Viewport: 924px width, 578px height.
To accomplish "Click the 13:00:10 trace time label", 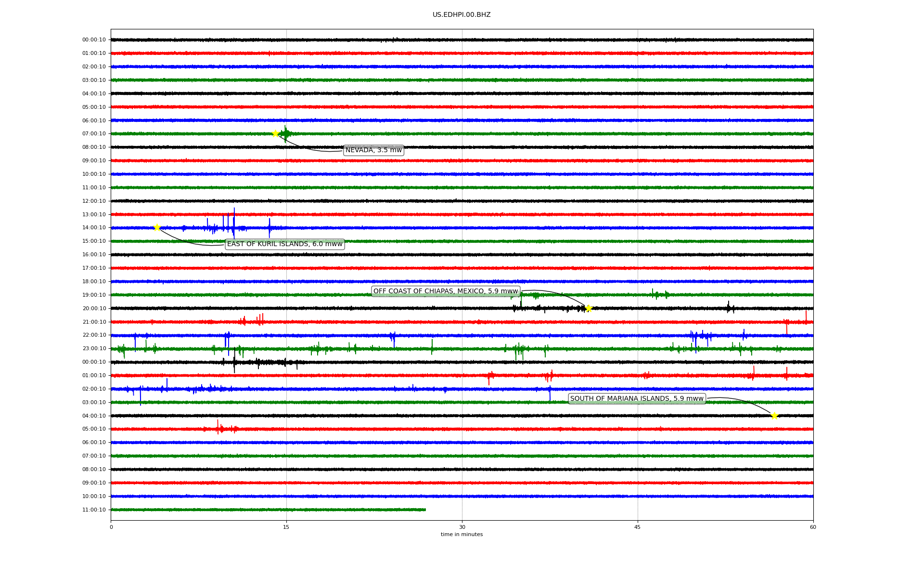I will click(x=94, y=214).
